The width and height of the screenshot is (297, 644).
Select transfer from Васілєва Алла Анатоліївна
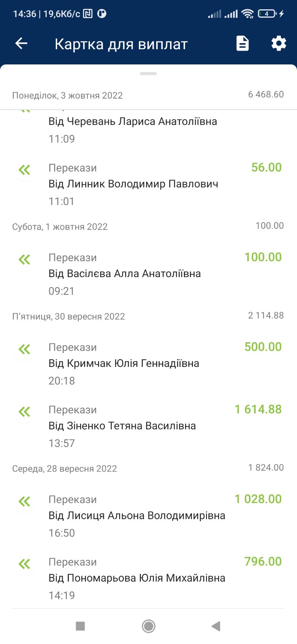point(125,274)
